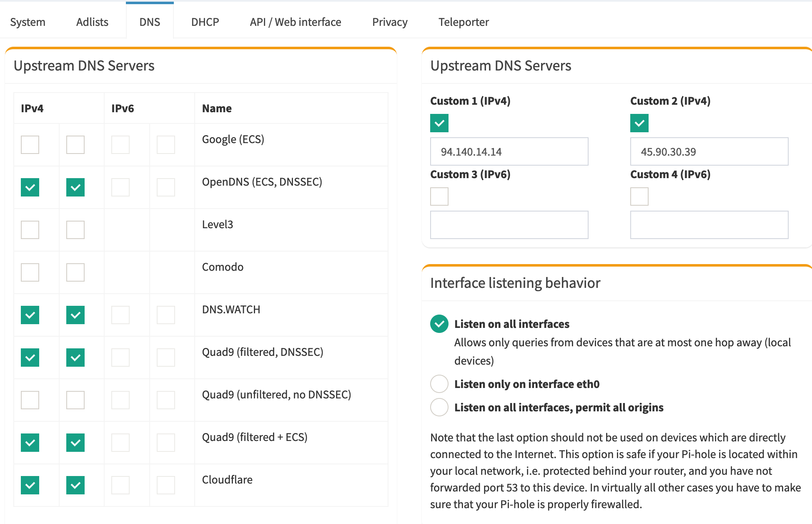Enable the Google (ECS) IPv4 upstream server

pos(30,145)
